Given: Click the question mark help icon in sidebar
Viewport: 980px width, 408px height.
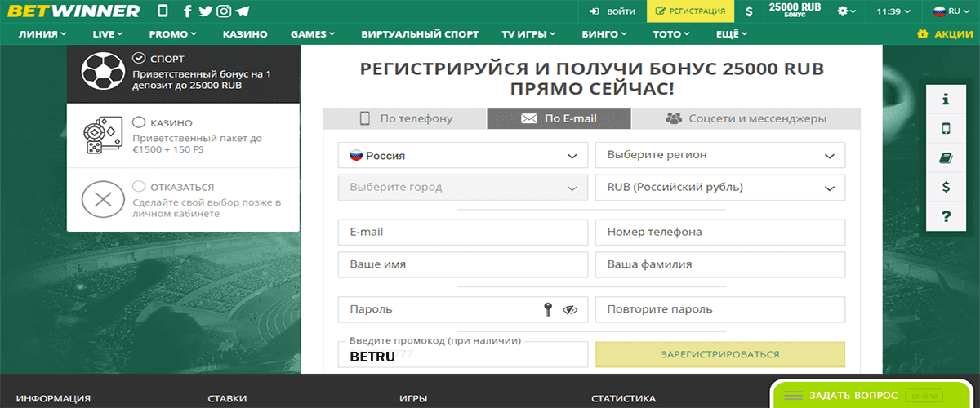Looking at the screenshot, I should pos(946,216).
